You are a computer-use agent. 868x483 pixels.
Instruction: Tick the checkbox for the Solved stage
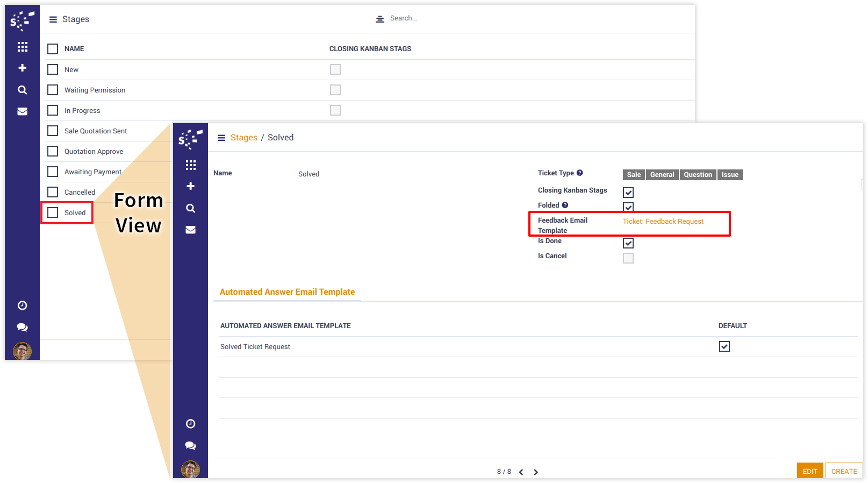53,212
